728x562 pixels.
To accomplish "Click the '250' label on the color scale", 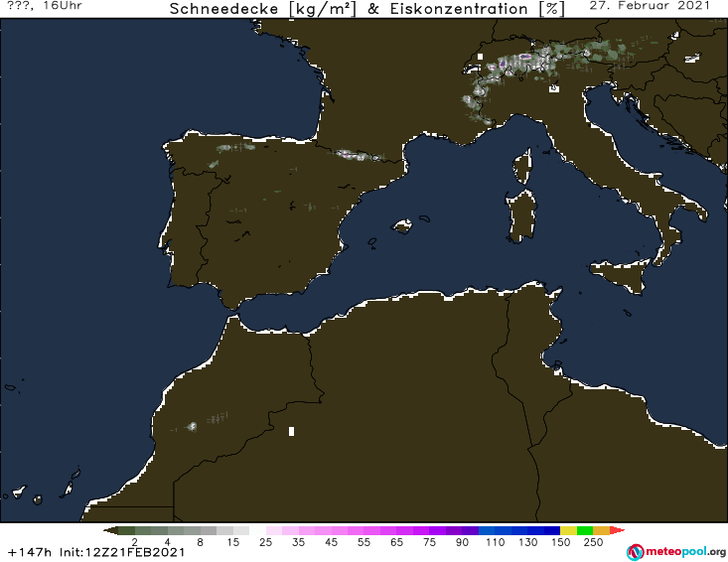I will tap(593, 542).
